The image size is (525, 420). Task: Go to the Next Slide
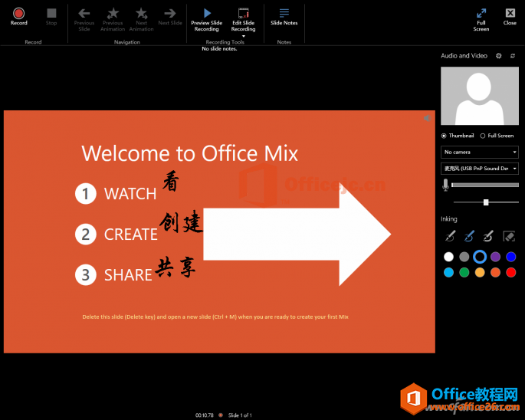pos(170,16)
